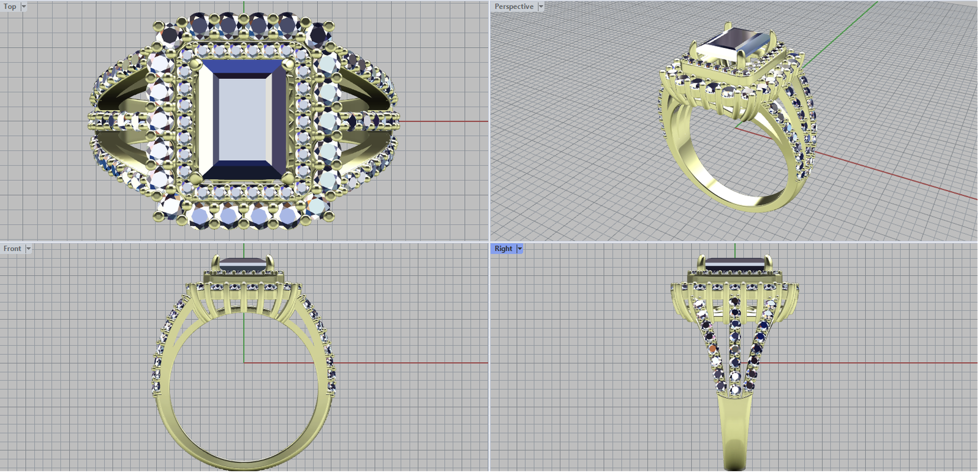The image size is (980, 473).
Task: Click the Perspective viewport title label
Action: click(x=513, y=7)
